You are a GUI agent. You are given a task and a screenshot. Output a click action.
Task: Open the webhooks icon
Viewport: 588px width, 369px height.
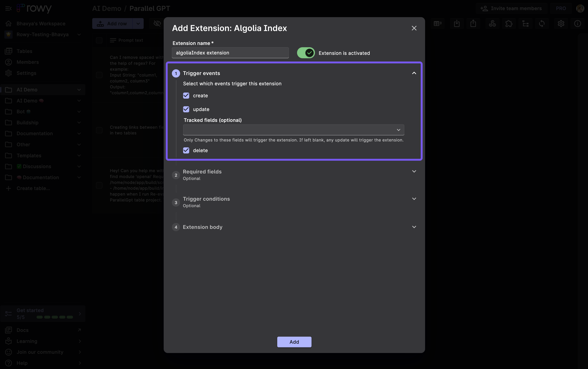point(492,23)
